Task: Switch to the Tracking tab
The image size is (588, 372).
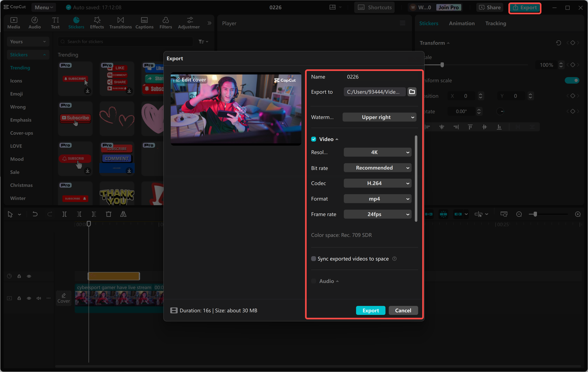Action: pos(496,23)
